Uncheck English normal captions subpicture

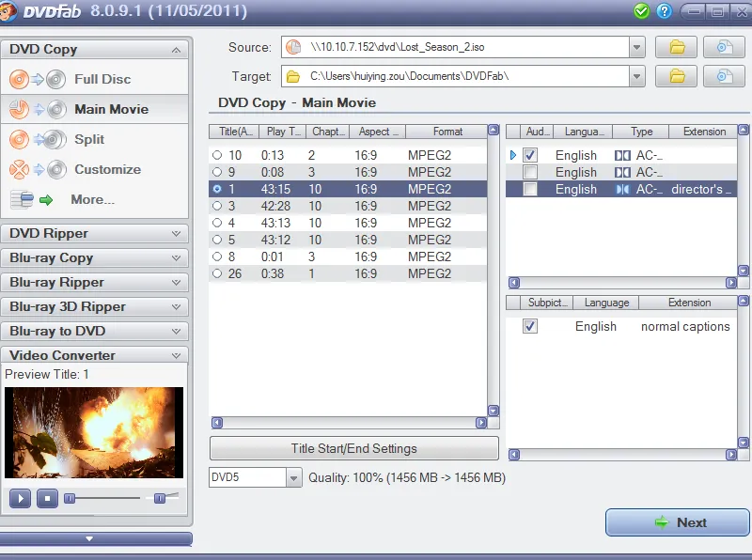point(530,326)
